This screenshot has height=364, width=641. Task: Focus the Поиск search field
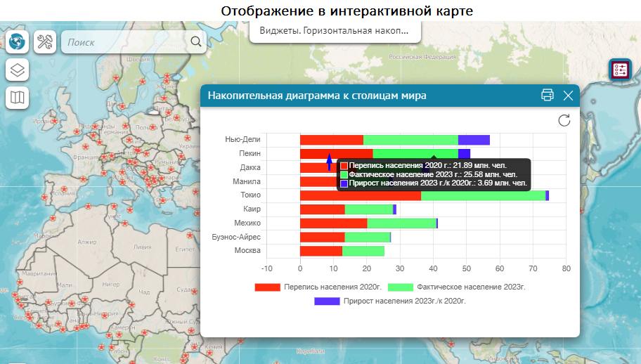tap(127, 42)
